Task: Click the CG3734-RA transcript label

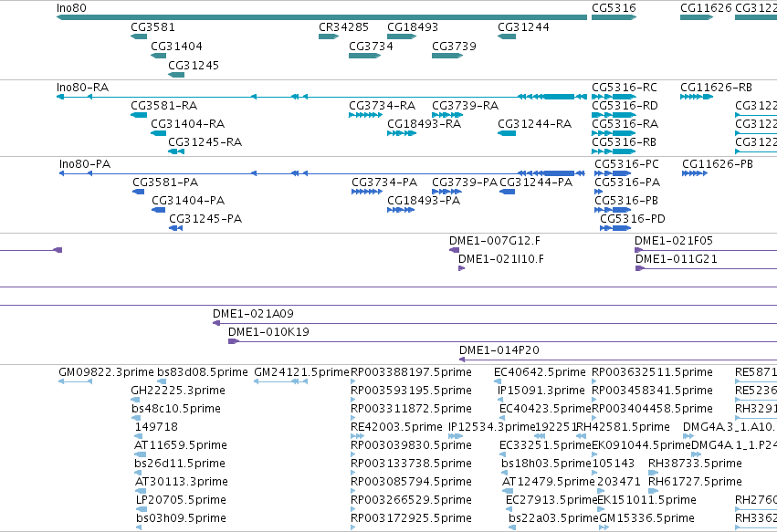Action: (382, 106)
